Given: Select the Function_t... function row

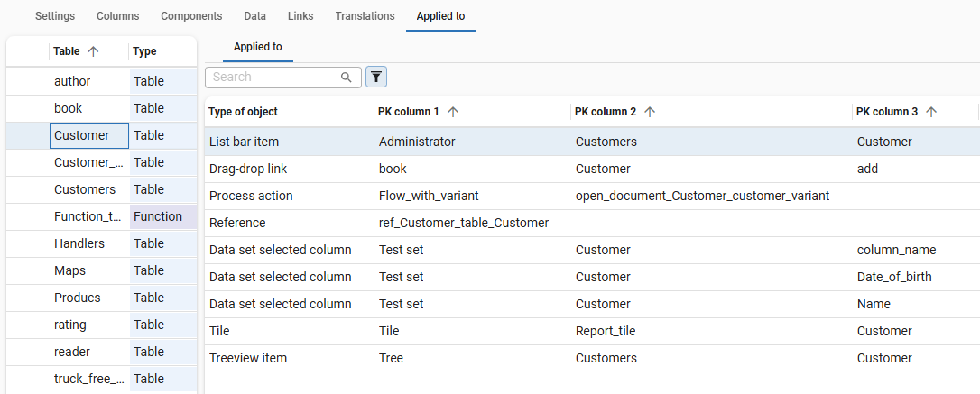Looking at the screenshot, I should click(88, 216).
